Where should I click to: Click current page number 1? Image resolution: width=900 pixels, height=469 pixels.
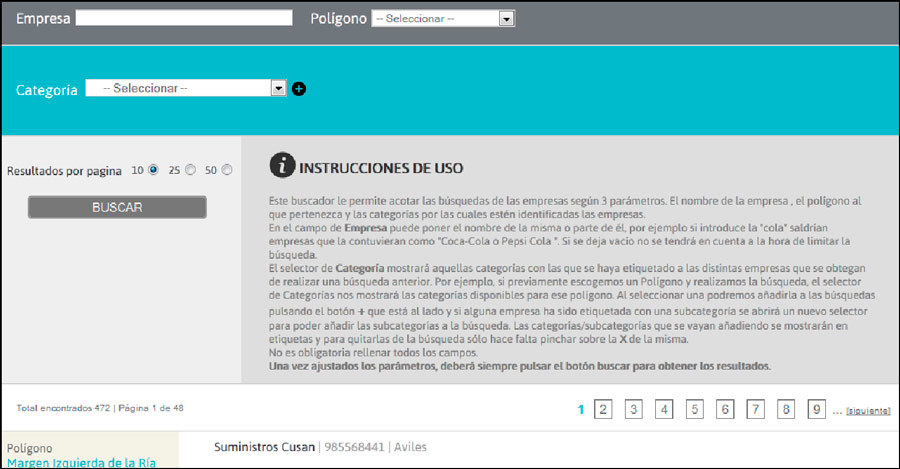pos(581,410)
